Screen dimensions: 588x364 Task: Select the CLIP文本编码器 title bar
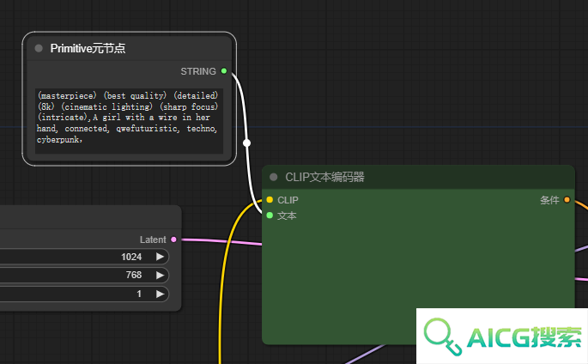click(x=418, y=177)
